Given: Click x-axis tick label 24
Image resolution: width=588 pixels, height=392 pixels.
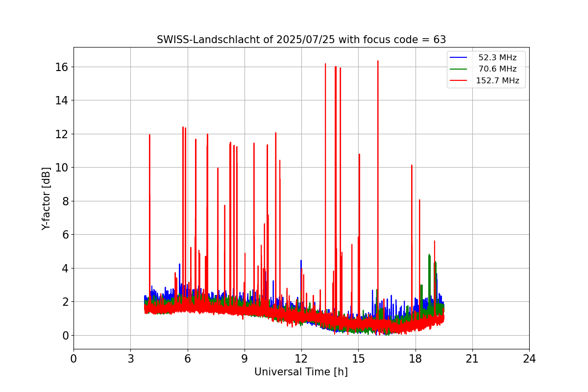Looking at the screenshot, I should point(529,359).
